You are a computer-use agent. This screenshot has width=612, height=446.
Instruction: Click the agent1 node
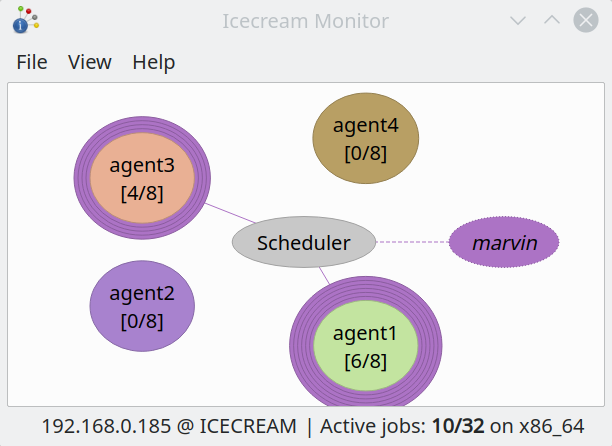pos(364,346)
